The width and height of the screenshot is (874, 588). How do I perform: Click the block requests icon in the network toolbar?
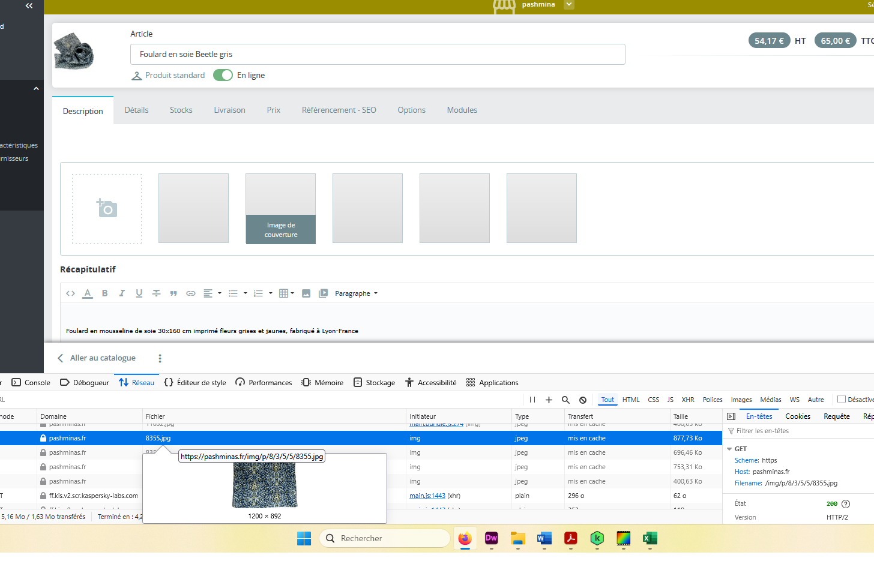583,400
